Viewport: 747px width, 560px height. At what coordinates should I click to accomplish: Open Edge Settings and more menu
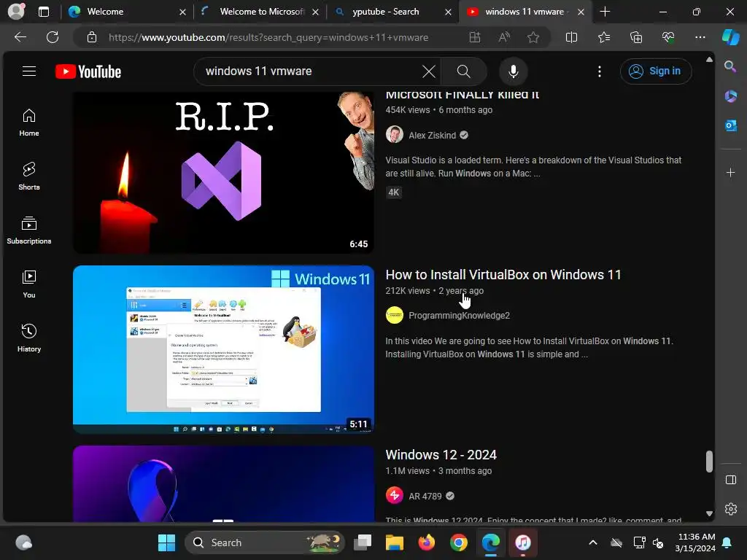tap(700, 37)
